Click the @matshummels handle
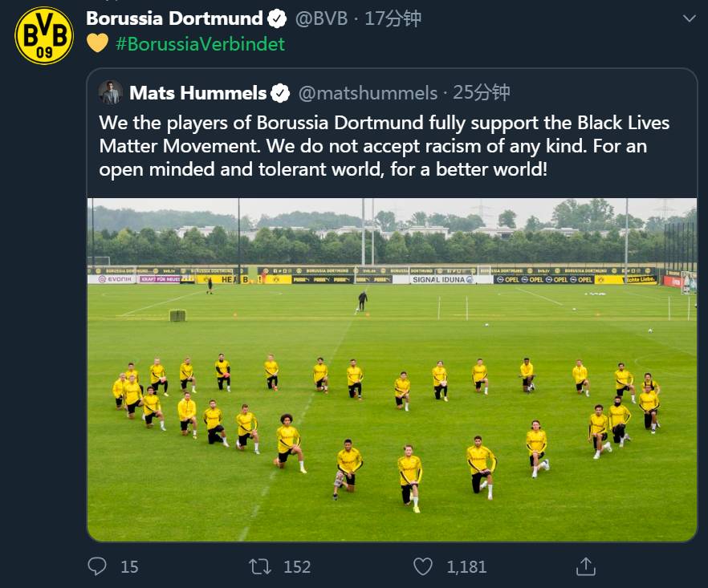 coord(368,93)
